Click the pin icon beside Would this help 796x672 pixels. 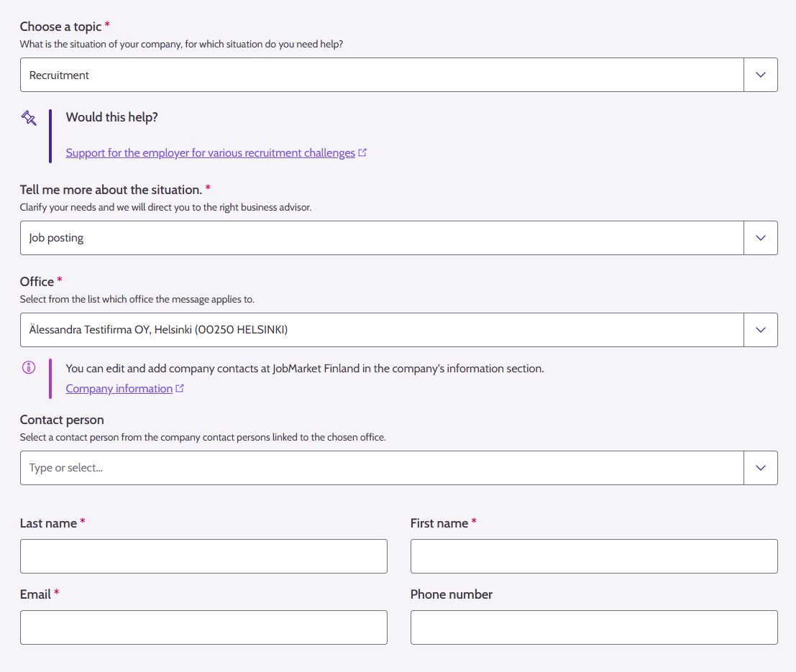pyautogui.click(x=29, y=118)
